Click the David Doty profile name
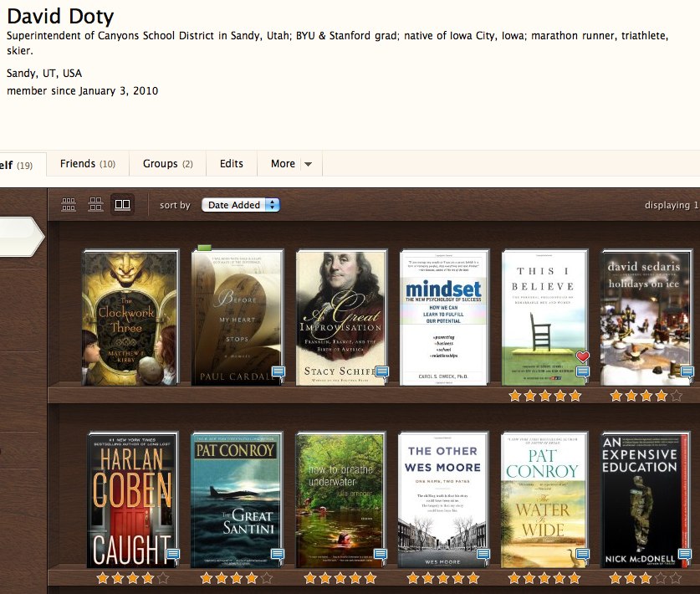 click(60, 17)
